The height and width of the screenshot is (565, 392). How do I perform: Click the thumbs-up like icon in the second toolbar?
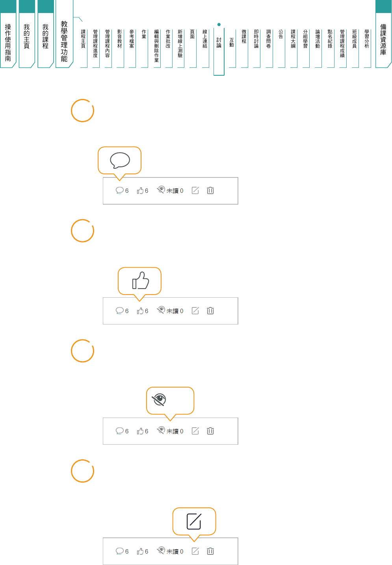(x=140, y=311)
